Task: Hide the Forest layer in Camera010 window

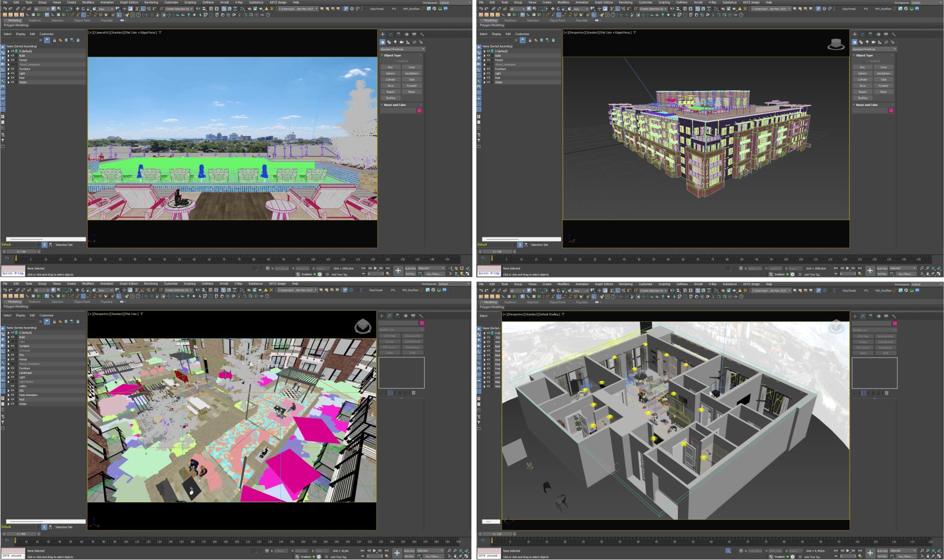Action: 13,60
